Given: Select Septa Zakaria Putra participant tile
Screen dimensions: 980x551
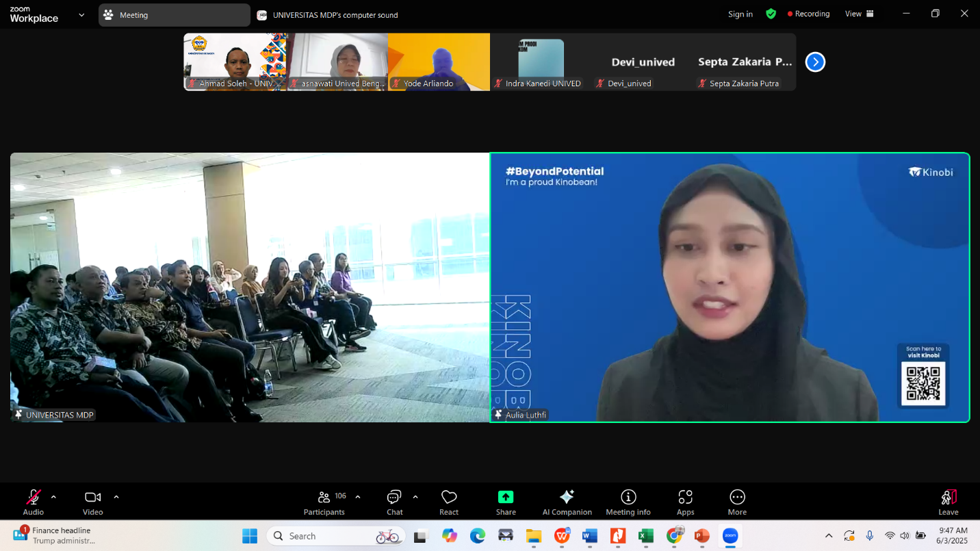Looking at the screenshot, I should pos(745,62).
